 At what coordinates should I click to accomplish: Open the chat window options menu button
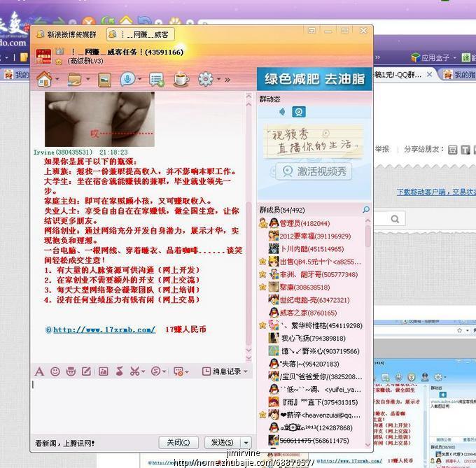click(x=311, y=31)
